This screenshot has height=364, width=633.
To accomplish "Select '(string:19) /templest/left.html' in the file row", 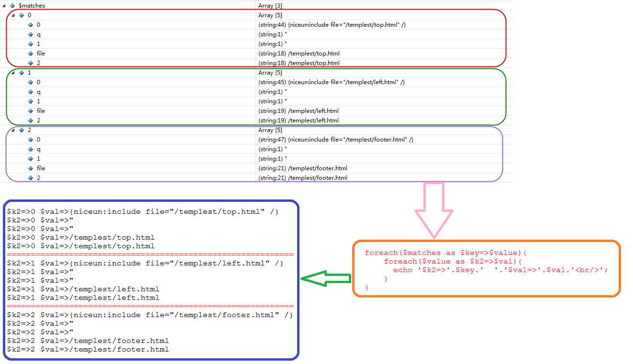I will pyautogui.click(x=299, y=111).
